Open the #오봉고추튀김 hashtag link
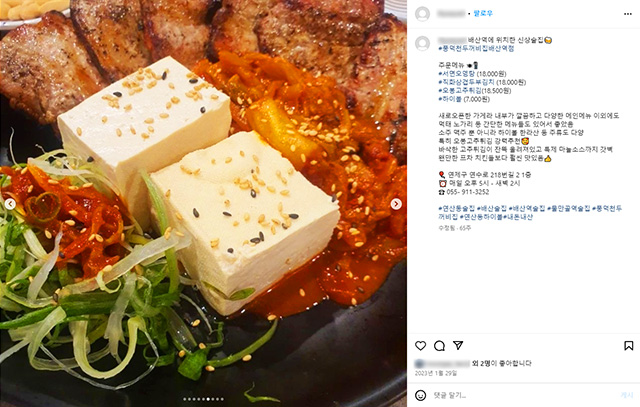Viewport: 640px width, 407px height. (460, 91)
